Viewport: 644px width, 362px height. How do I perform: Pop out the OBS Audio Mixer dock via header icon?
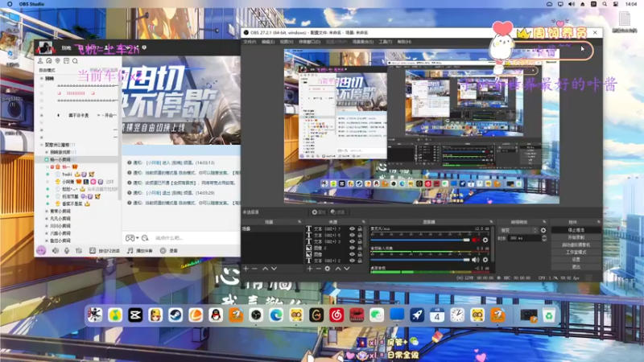491,222
